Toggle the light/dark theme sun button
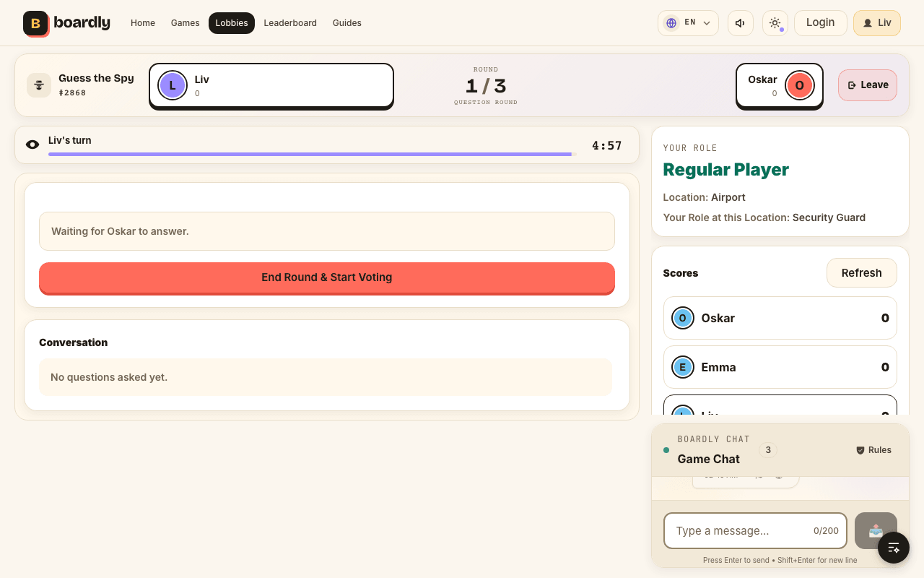This screenshot has height=578, width=924. point(775,23)
